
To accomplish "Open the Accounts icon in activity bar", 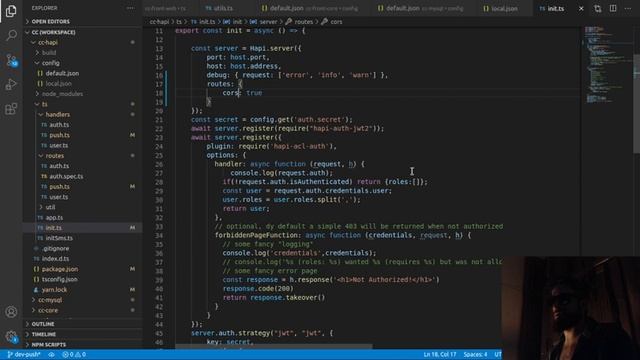I will point(11,312).
